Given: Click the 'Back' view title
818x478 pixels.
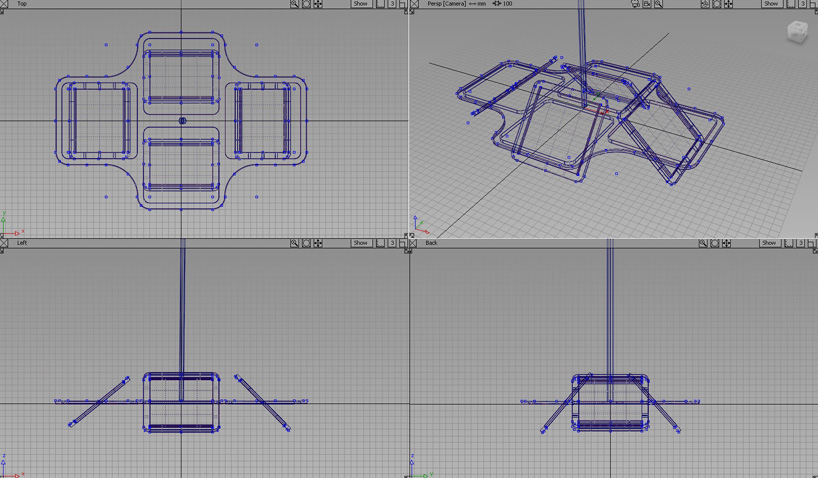Looking at the screenshot, I should click(x=431, y=243).
